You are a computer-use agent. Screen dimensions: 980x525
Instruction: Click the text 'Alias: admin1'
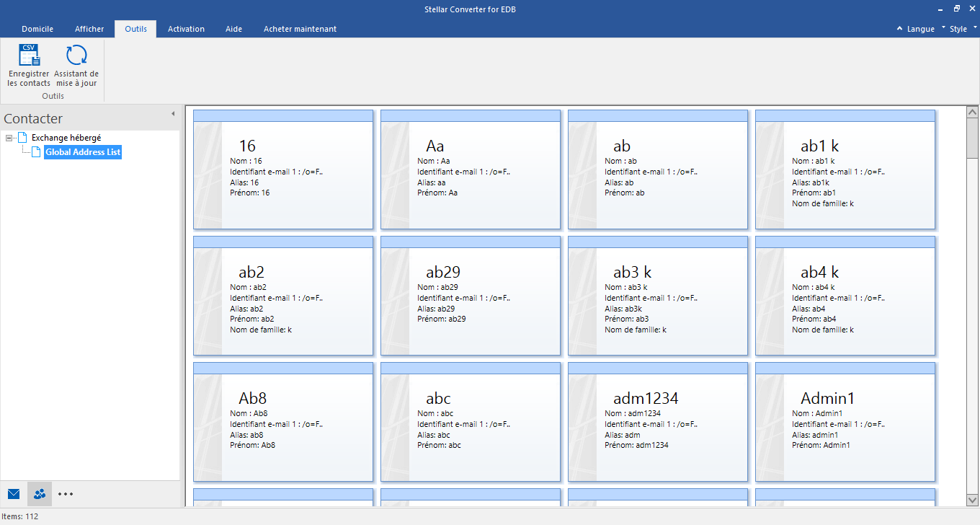click(x=815, y=435)
